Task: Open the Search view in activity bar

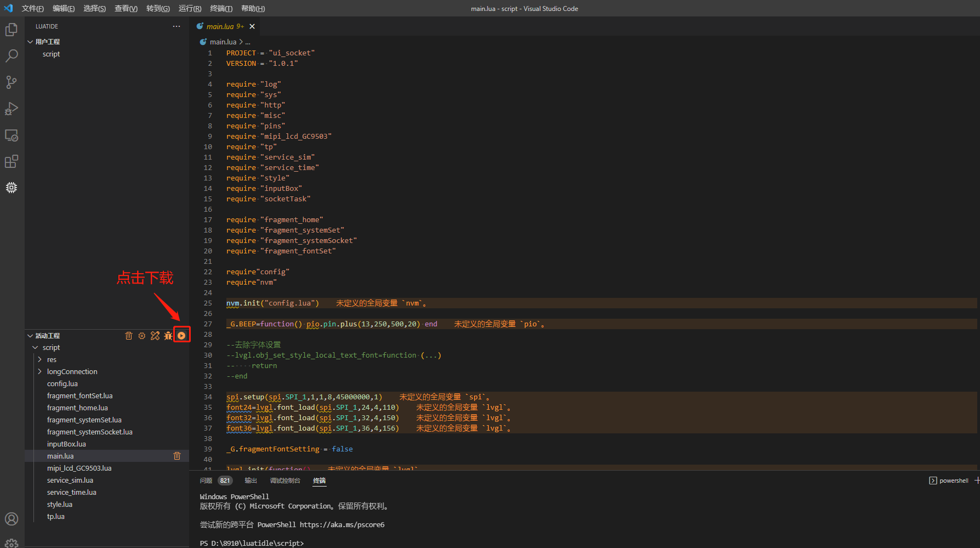Action: (x=12, y=55)
